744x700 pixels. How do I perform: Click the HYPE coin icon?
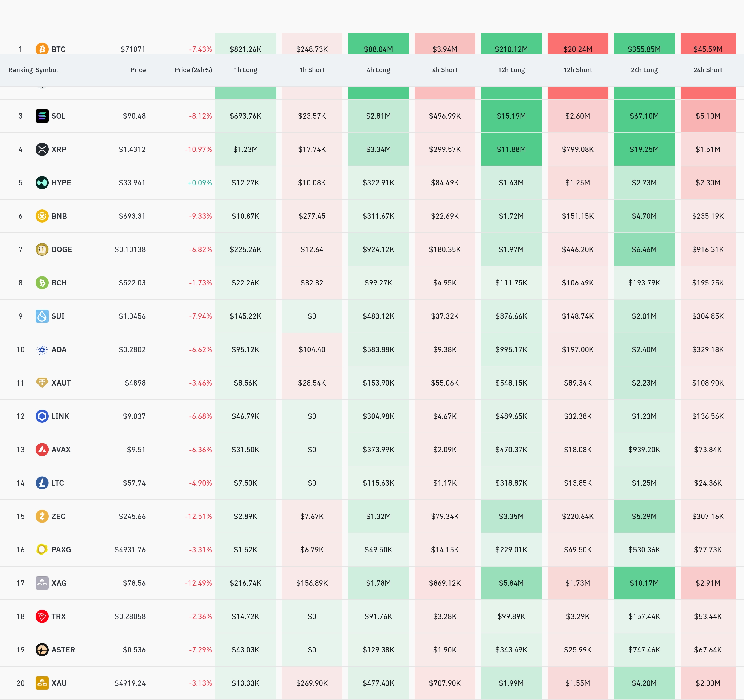[x=42, y=183]
